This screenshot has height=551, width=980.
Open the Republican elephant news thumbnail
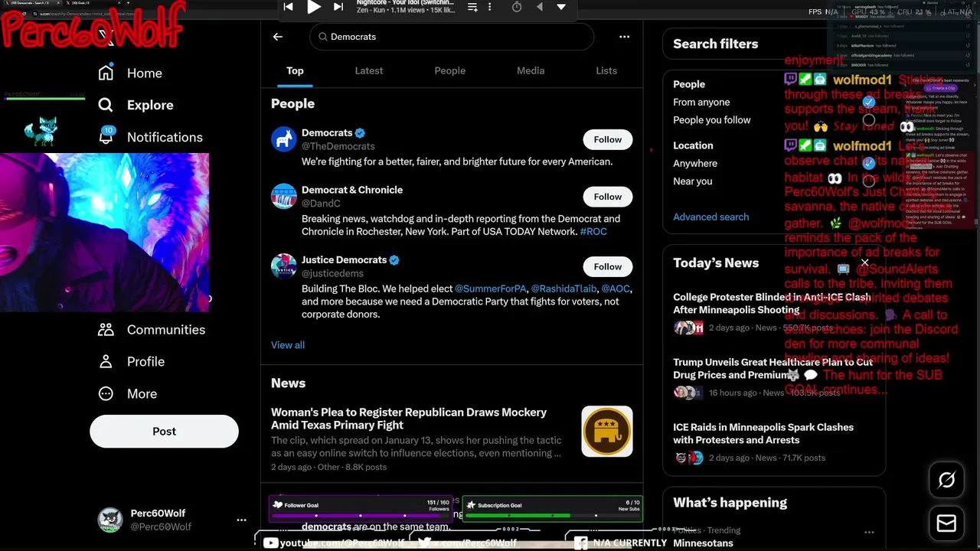click(607, 432)
